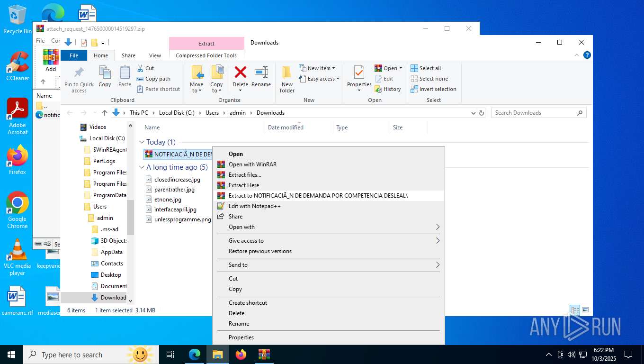Open the Give access to submenu
The height and width of the screenshot is (364, 644).
[x=328, y=241]
